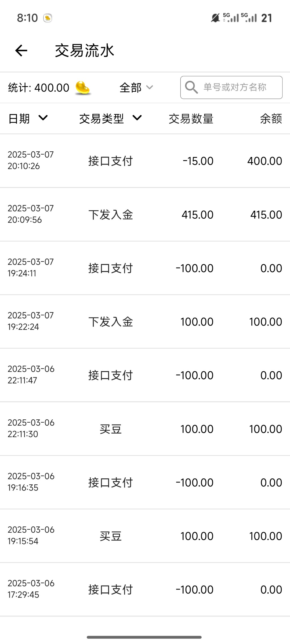Tap the muted bell status icon

click(x=215, y=18)
